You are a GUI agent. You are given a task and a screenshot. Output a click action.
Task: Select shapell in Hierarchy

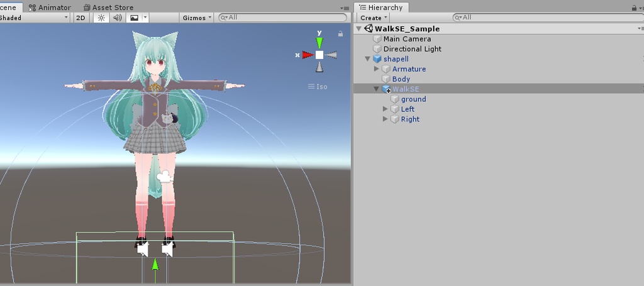[396, 59]
